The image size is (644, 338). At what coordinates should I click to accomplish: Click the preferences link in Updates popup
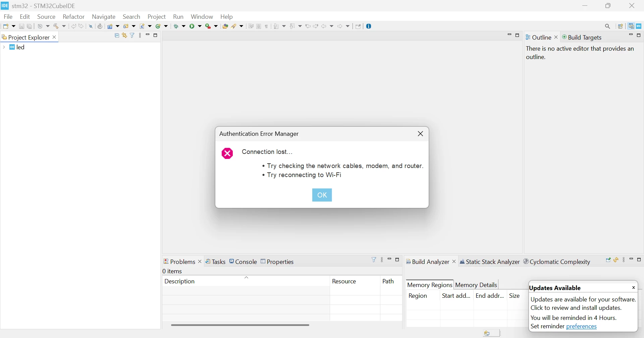582,326
